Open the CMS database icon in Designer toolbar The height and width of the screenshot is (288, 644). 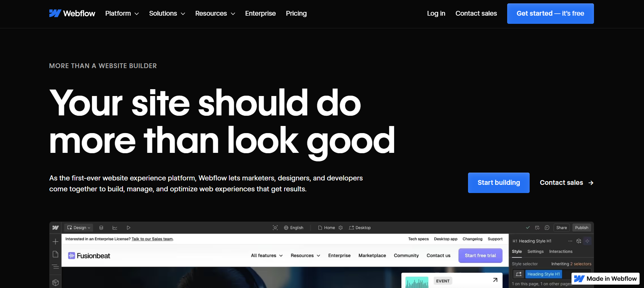tap(101, 228)
